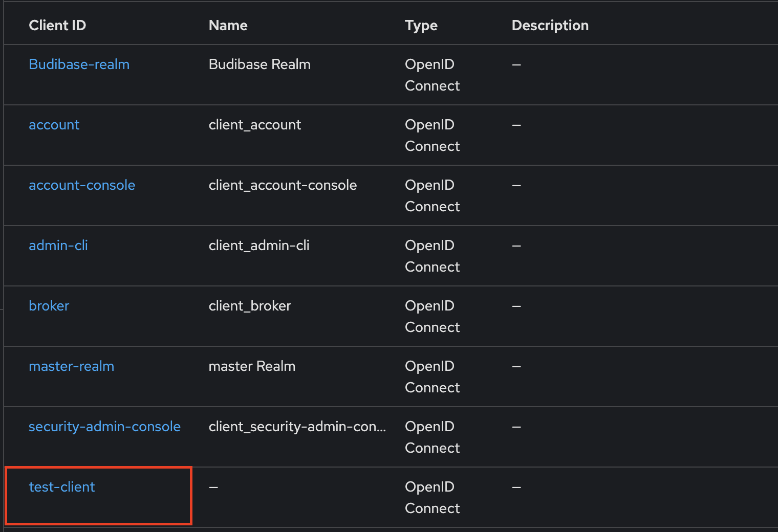This screenshot has height=532, width=778.
Task: Click the description dash in broker row
Action: [x=516, y=306]
